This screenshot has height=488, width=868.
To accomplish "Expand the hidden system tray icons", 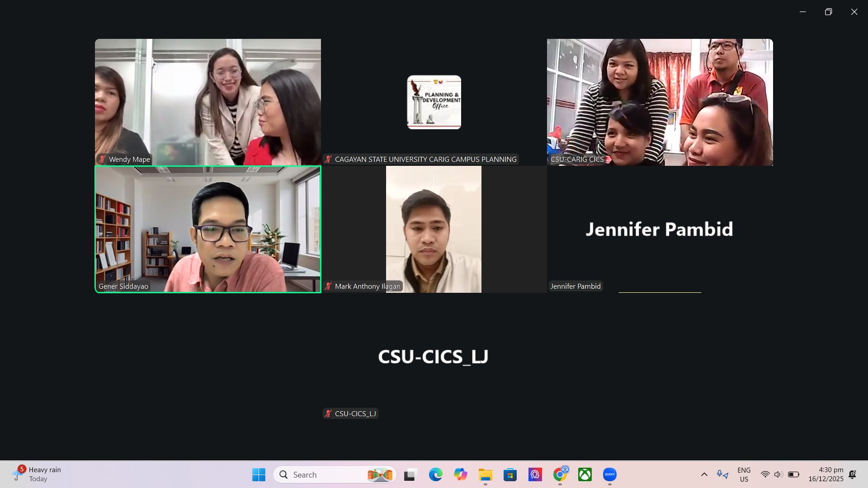I will pyautogui.click(x=704, y=474).
